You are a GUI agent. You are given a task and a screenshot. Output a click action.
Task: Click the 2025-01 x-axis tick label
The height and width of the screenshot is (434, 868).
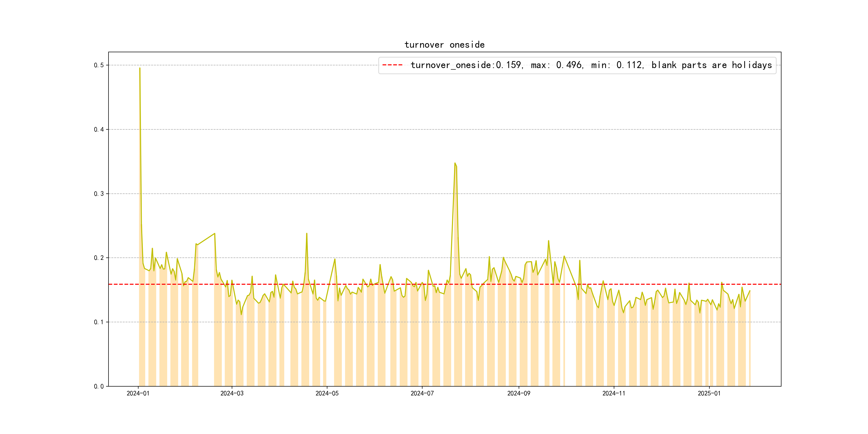coord(709,393)
